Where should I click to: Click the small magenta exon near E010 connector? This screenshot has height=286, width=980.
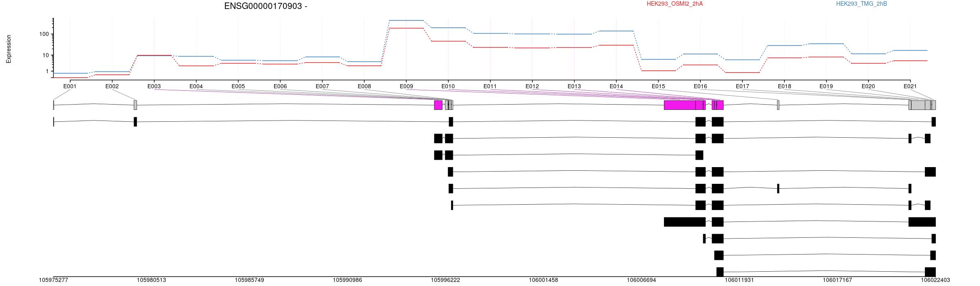click(x=438, y=105)
